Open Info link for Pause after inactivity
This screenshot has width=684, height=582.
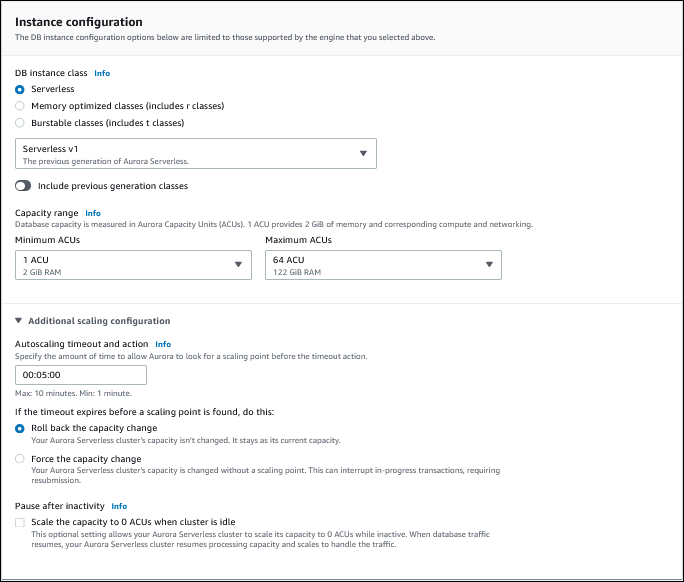(x=119, y=506)
